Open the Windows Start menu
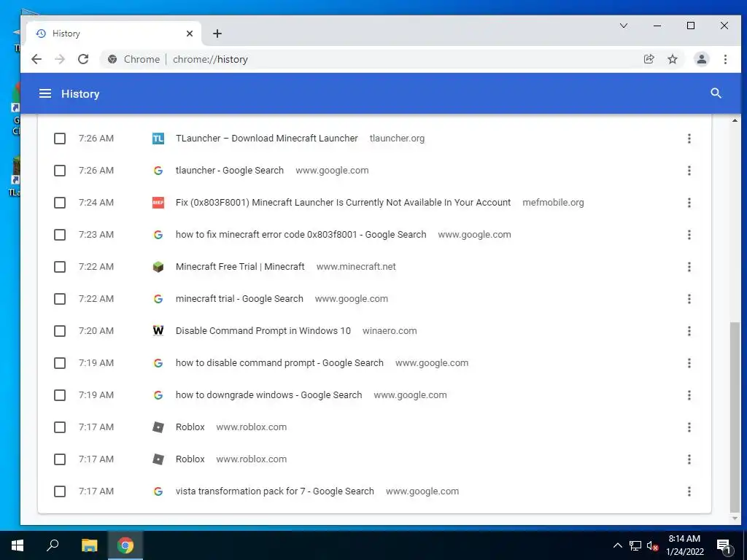 [x=18, y=545]
